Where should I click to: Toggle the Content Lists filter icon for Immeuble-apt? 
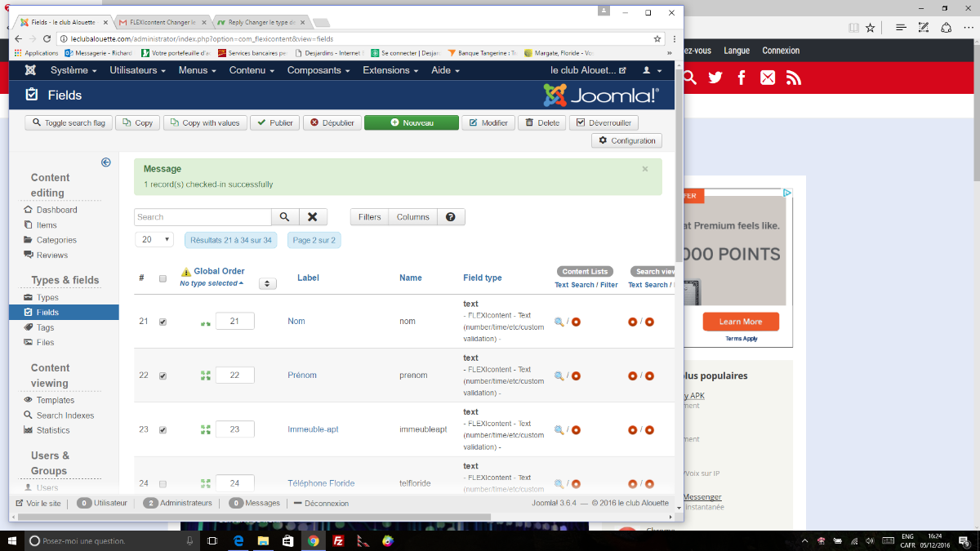coord(576,430)
